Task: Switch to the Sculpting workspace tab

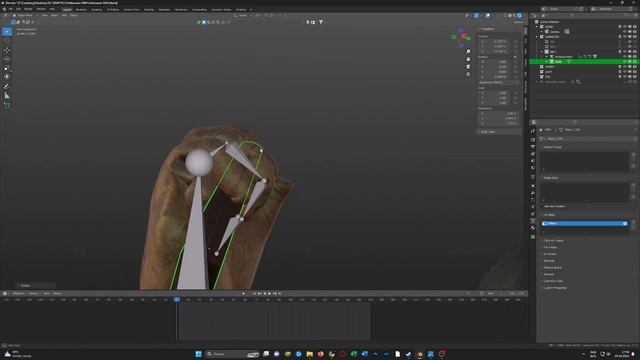Action: pyautogui.click(x=97, y=9)
